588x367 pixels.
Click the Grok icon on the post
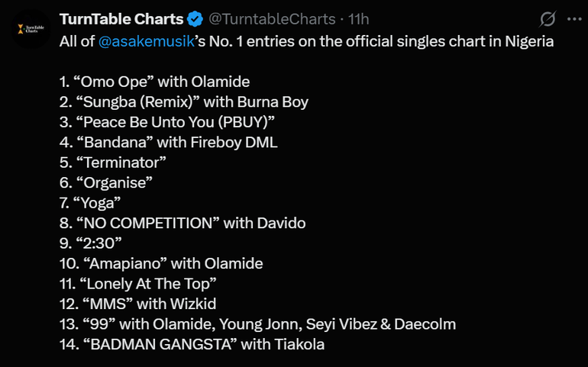click(548, 19)
